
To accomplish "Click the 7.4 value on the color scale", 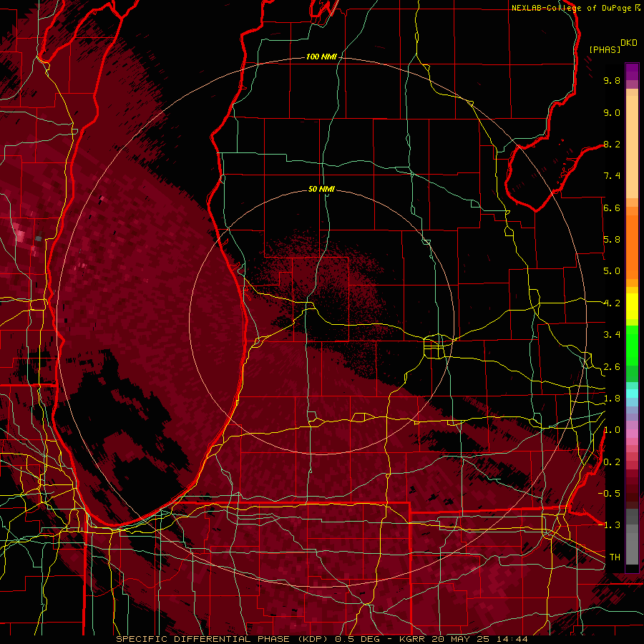I will click(x=612, y=176).
